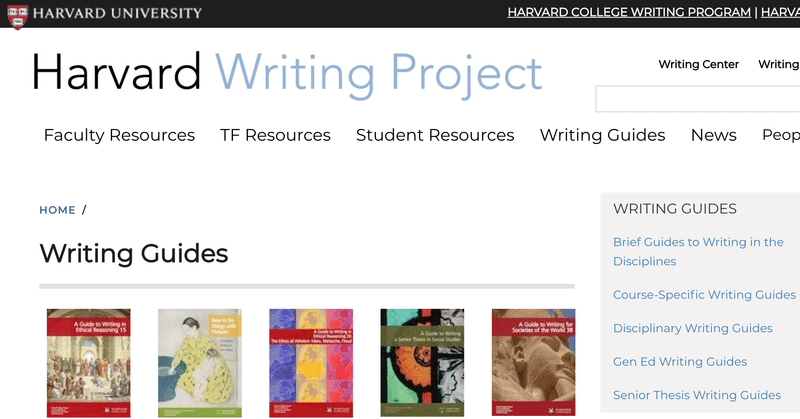Select the Writing Guides navigation item
The width and height of the screenshot is (800, 419).
(x=602, y=135)
